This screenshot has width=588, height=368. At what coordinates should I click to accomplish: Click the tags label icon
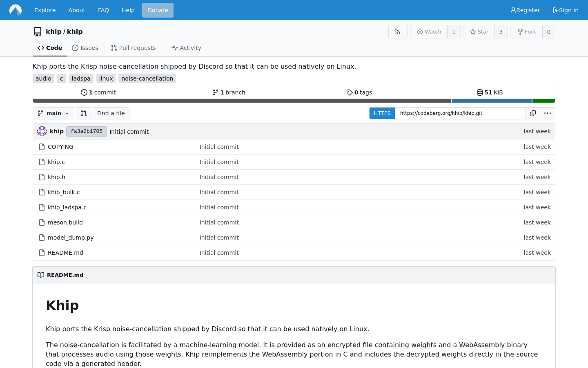350,92
